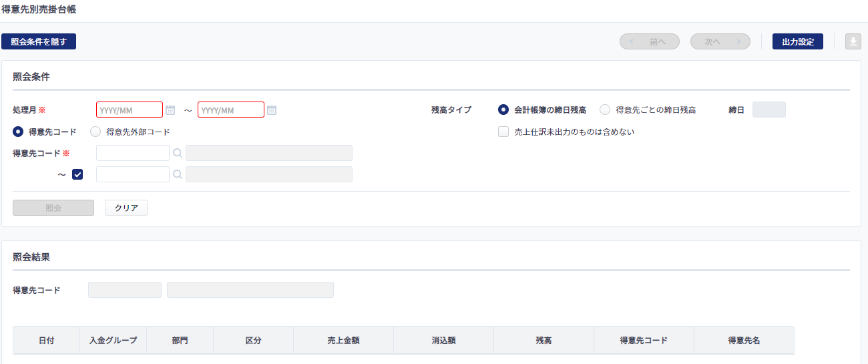Select 得意先コード radio button
868x364 pixels.
tap(18, 132)
